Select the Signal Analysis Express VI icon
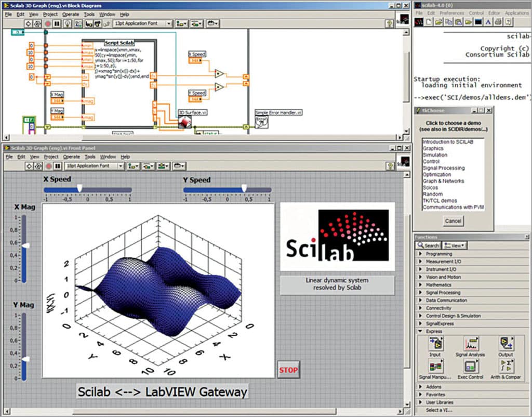The image size is (532, 417). pos(471,344)
